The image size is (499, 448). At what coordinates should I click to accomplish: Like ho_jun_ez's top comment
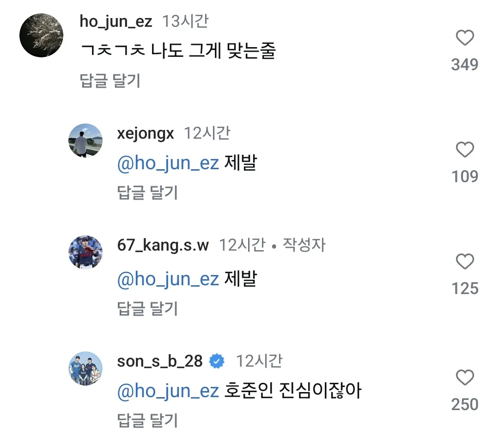465,37
